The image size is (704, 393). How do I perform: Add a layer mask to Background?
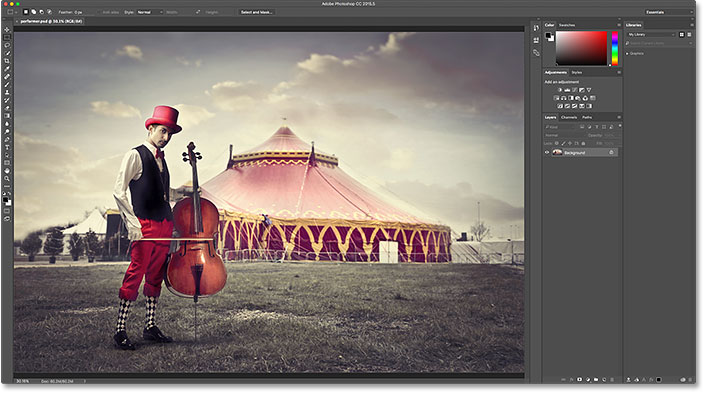click(x=579, y=380)
